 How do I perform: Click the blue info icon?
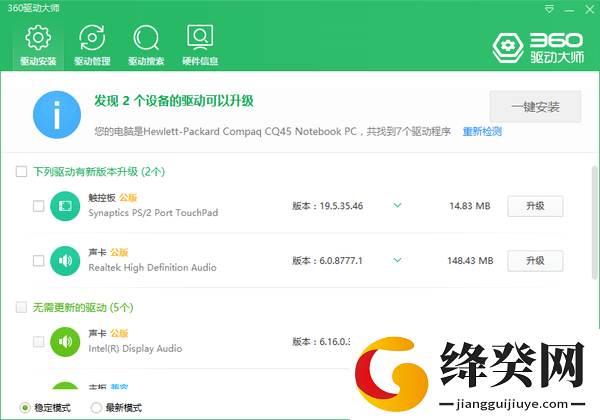[x=57, y=115]
